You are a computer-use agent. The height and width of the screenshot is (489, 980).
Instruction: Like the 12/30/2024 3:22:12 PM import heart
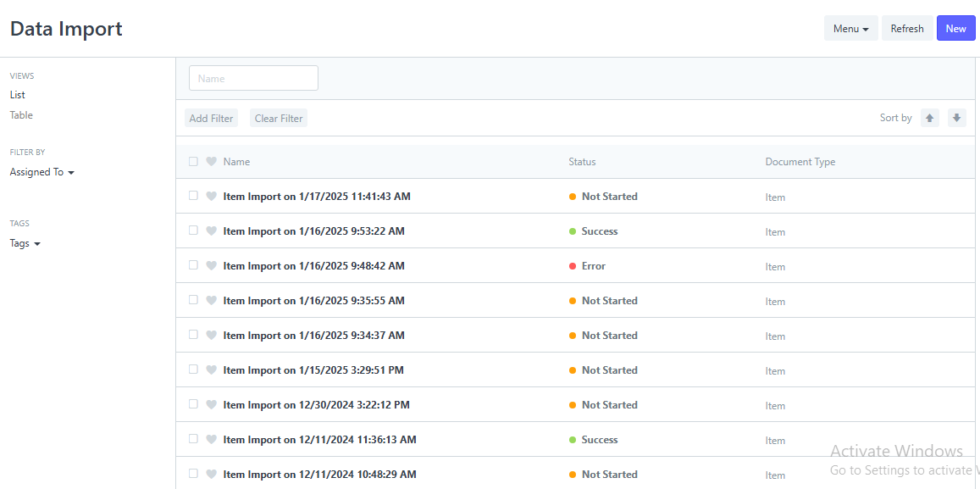[211, 405]
